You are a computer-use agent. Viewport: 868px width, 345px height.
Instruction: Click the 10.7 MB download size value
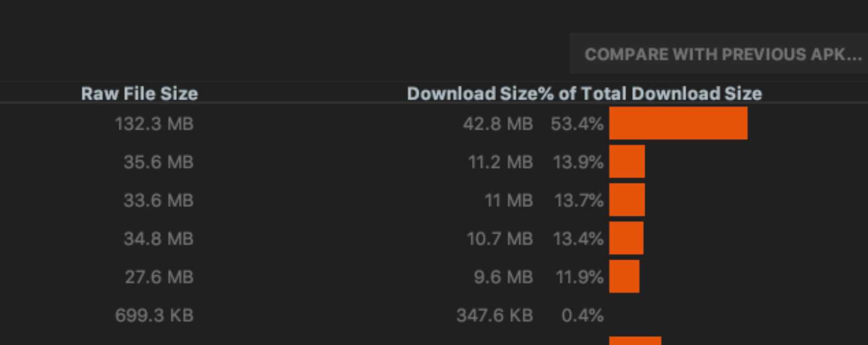pyautogui.click(x=500, y=239)
